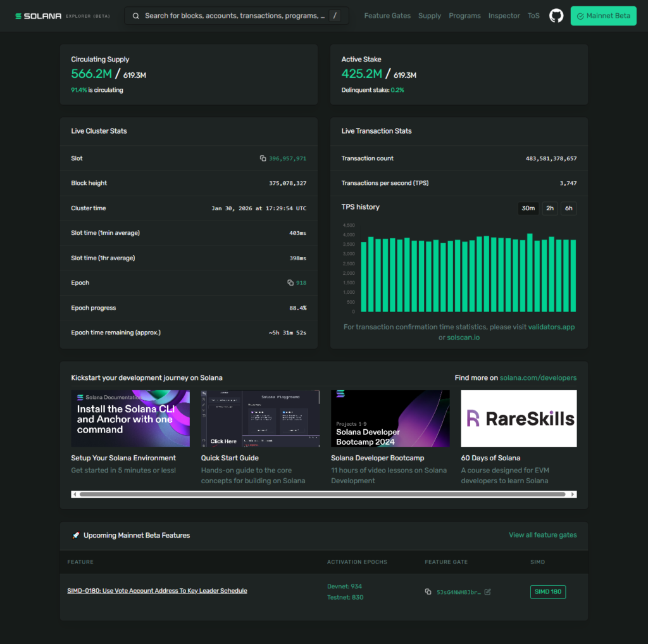The height and width of the screenshot is (644, 648).
Task: Switch TPS history to 2h range
Action: (550, 208)
